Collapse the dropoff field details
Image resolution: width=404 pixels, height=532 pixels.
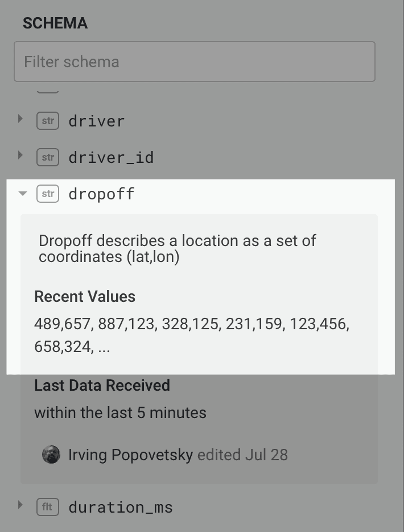click(22, 194)
